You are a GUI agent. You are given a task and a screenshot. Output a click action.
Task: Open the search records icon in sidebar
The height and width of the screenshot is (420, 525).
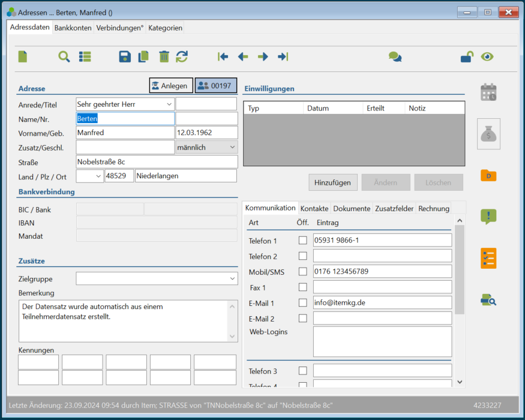coord(488,299)
